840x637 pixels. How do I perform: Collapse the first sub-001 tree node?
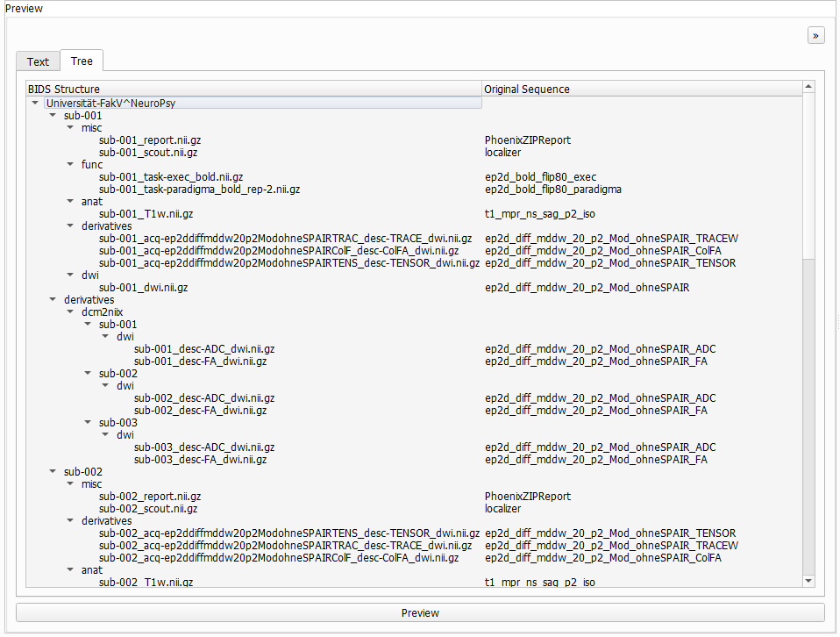pos(53,115)
